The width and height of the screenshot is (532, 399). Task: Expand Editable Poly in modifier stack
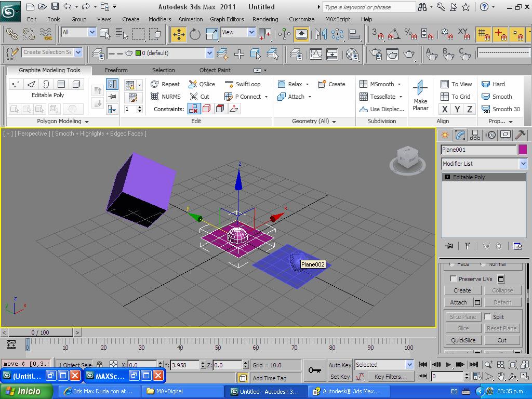click(447, 177)
